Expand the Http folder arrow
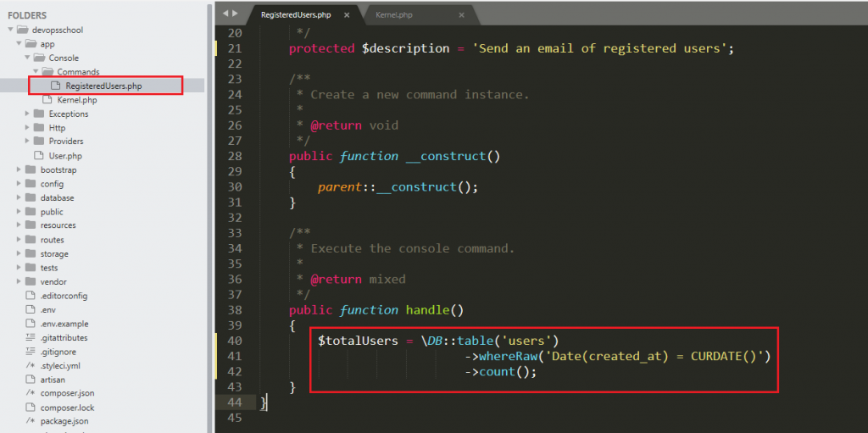 pyautogui.click(x=28, y=128)
